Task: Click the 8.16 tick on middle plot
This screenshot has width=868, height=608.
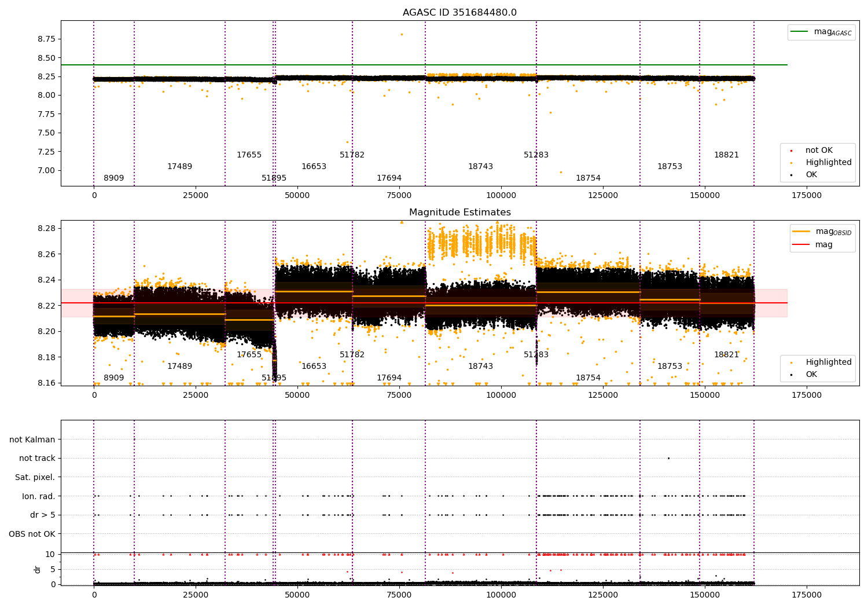Action: (x=46, y=383)
